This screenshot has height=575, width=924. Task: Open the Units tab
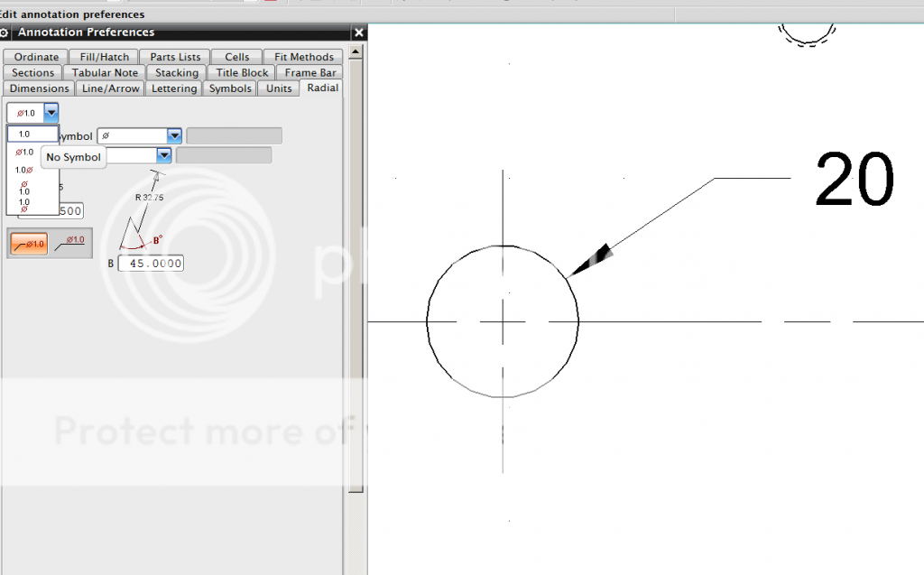(279, 88)
